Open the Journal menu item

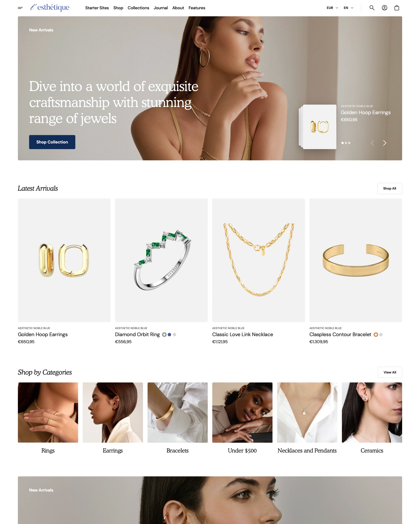[160, 8]
